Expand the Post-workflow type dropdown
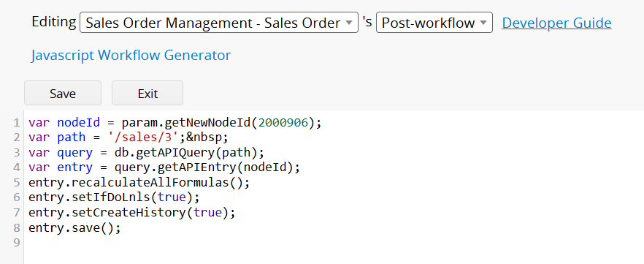Viewport: 644px width, 264px height. tap(434, 23)
